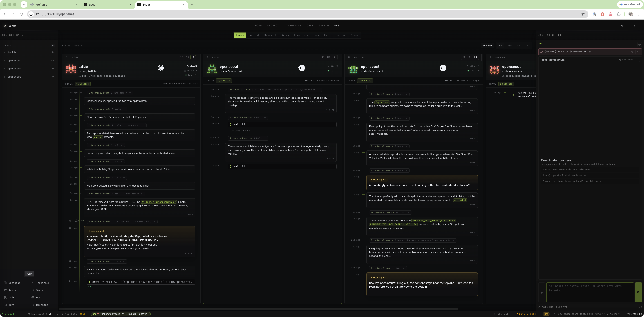Open Ops in the jump menu
Viewport: 644px width, 317px height.
36,297
